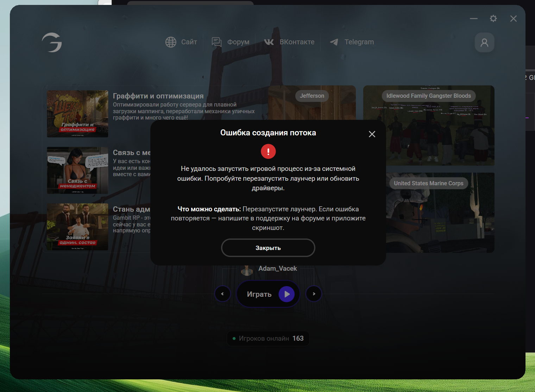Open the Связь с менеджментом thumbnail
This screenshot has width=535, height=392.
[x=77, y=171]
